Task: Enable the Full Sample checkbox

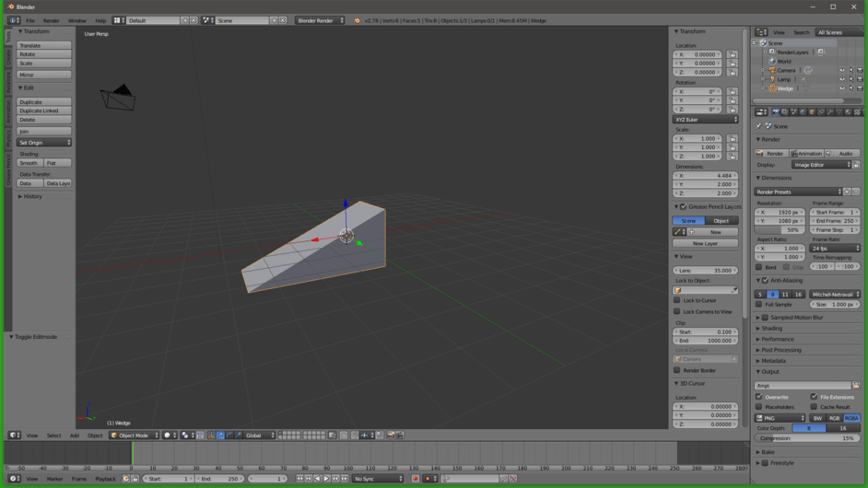Action: (x=759, y=304)
